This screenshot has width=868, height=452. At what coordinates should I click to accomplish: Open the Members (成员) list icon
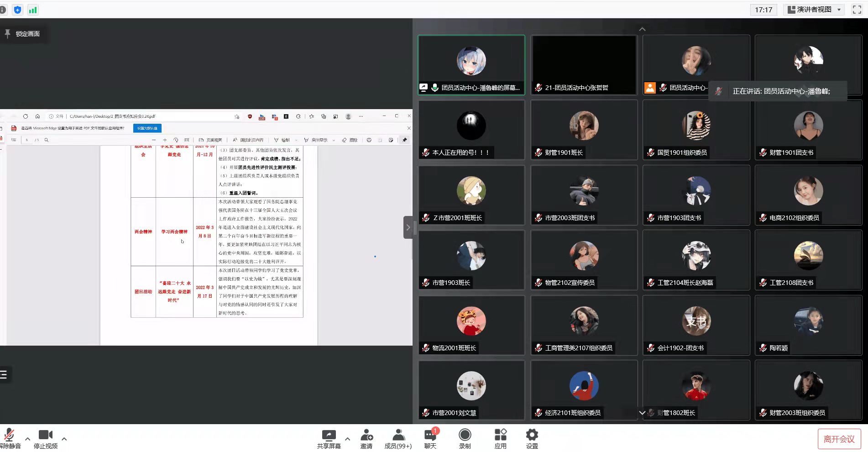tap(398, 435)
